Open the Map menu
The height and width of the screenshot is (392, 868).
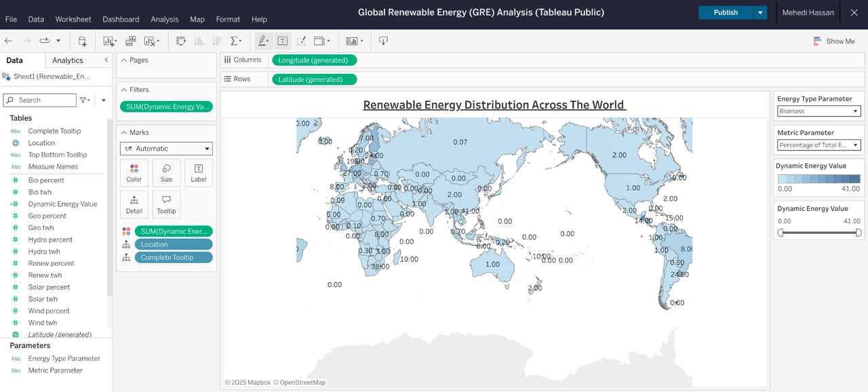(197, 20)
